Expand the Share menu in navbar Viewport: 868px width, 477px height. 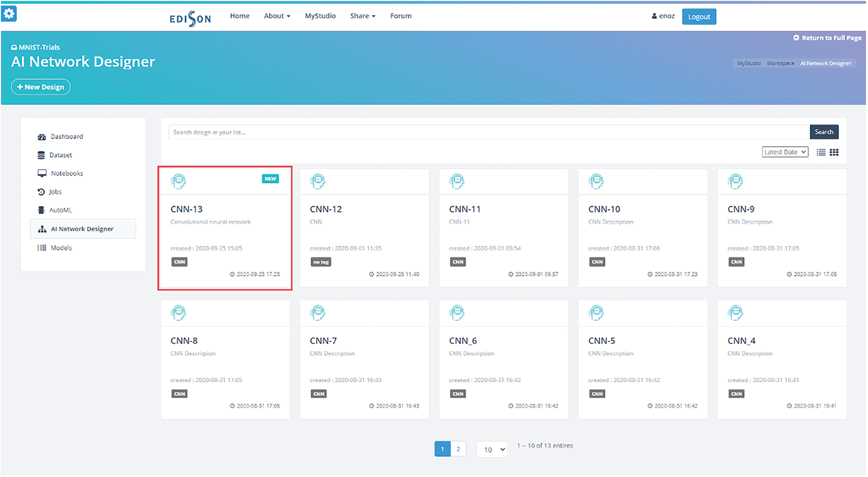(x=362, y=16)
